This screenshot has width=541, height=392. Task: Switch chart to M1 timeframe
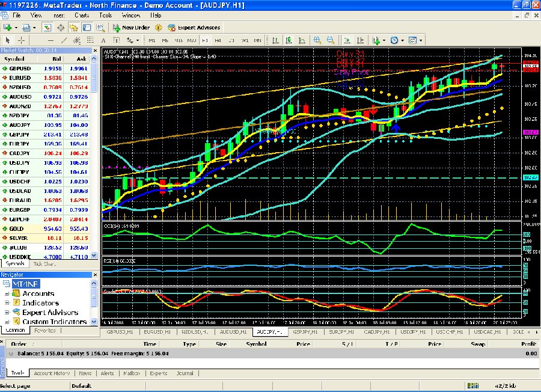pyautogui.click(x=152, y=40)
